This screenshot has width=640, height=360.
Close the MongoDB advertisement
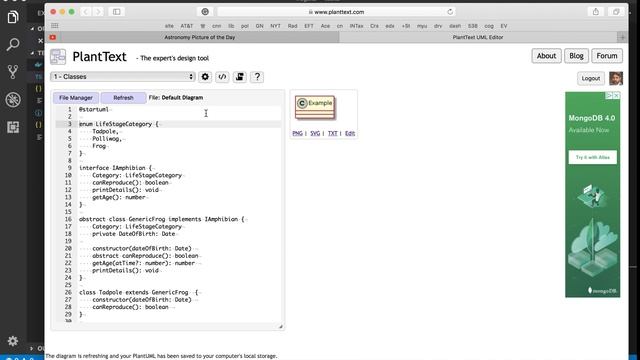click(x=616, y=95)
